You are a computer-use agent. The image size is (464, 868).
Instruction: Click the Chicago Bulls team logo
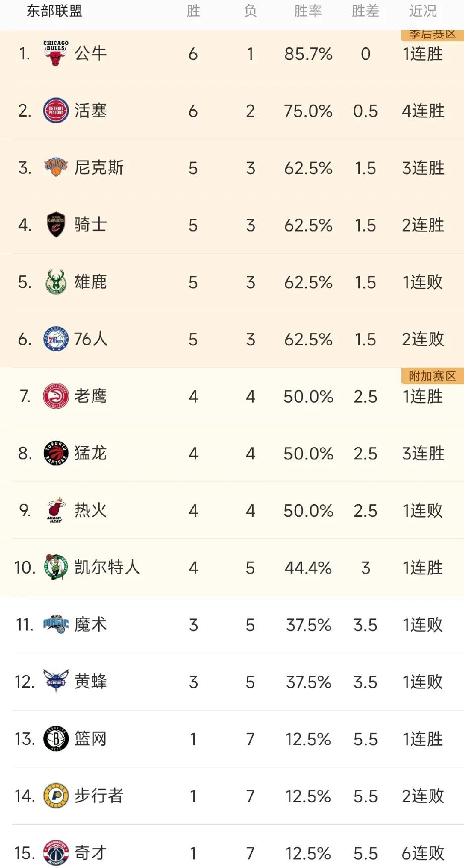56,53
